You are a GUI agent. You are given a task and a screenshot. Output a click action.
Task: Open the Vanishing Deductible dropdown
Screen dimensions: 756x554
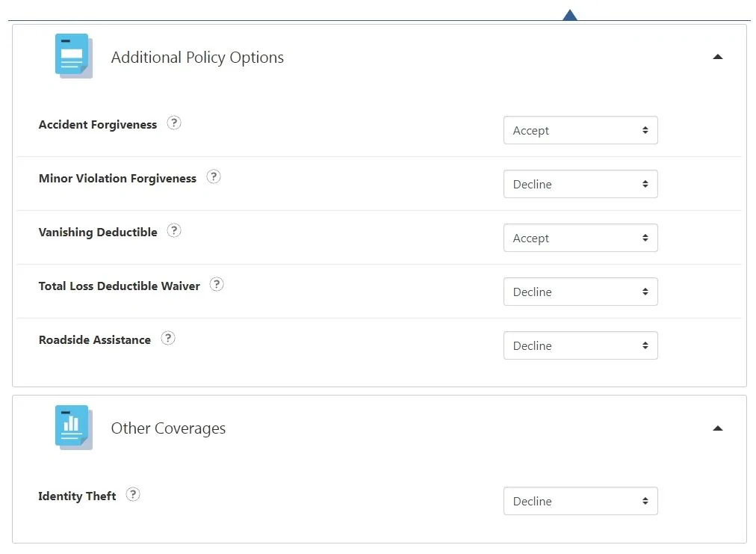(580, 238)
